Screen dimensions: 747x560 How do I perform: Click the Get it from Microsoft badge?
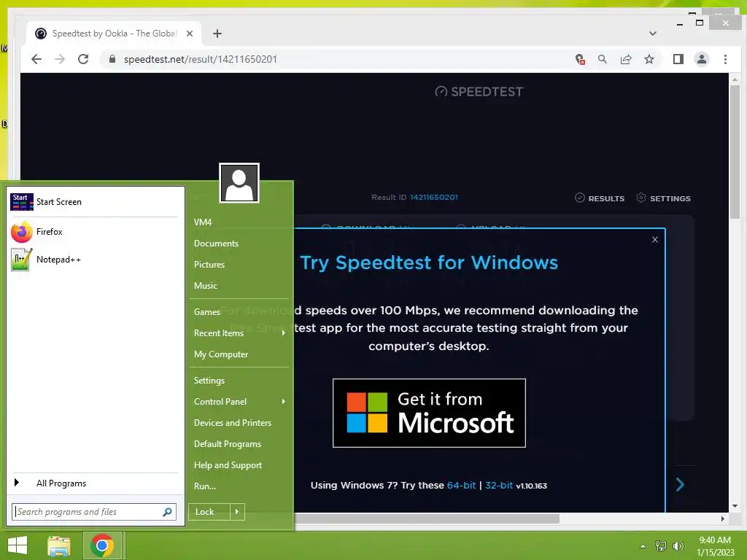click(429, 413)
